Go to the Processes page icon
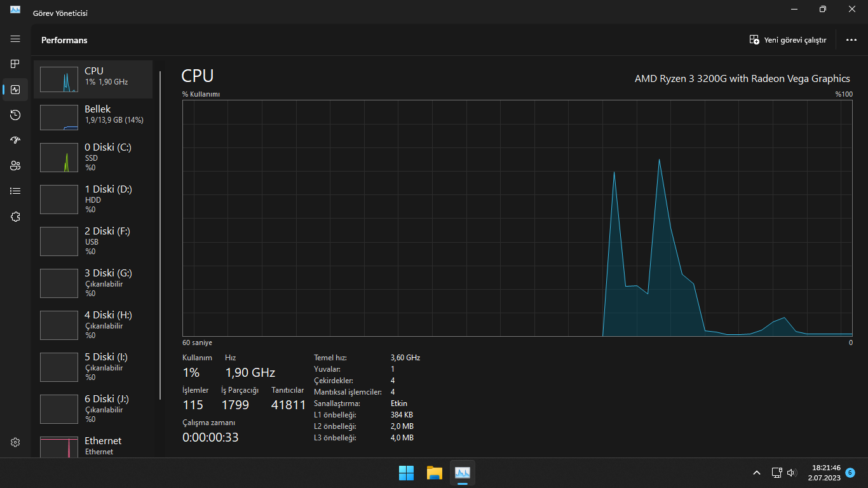 pos(15,64)
